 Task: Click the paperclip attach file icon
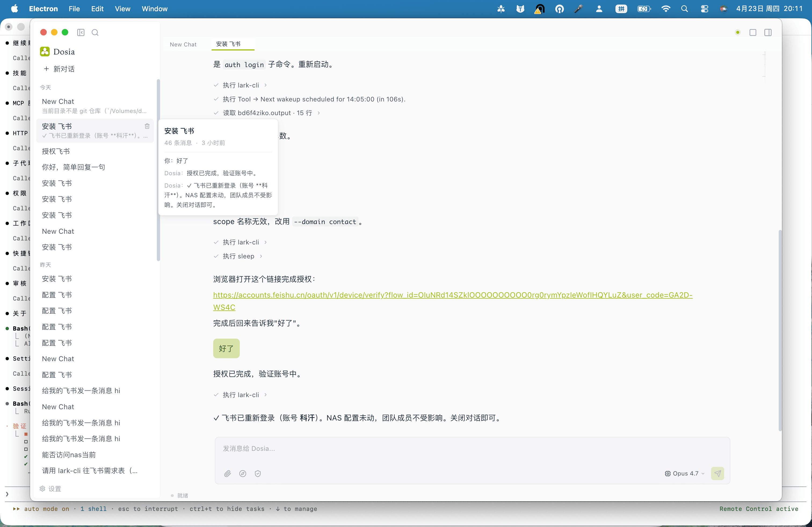(227, 474)
